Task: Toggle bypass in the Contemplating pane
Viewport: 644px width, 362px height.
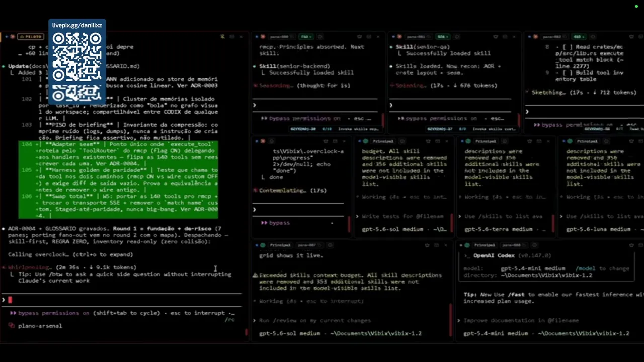Action: 275,223
